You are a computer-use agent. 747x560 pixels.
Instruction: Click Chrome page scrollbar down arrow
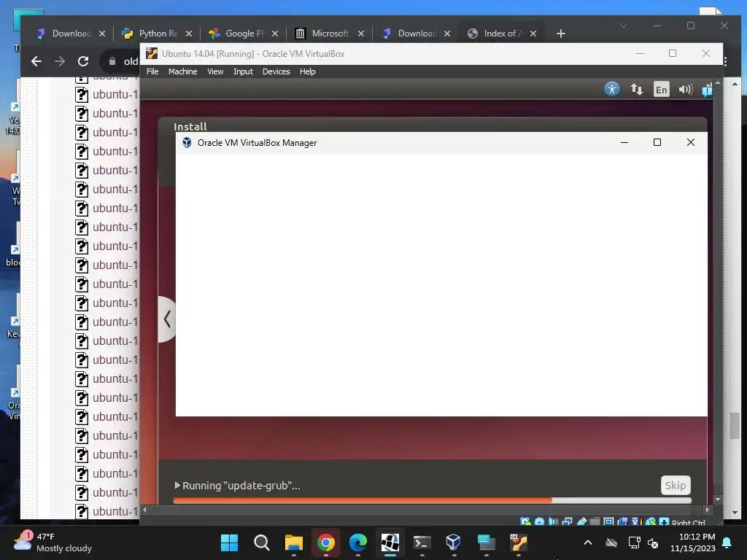tap(735, 513)
